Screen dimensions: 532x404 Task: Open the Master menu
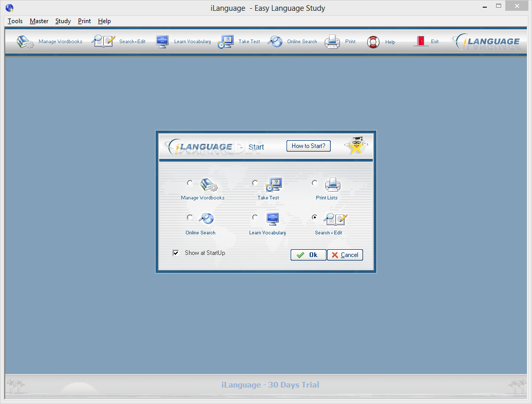pos(39,21)
